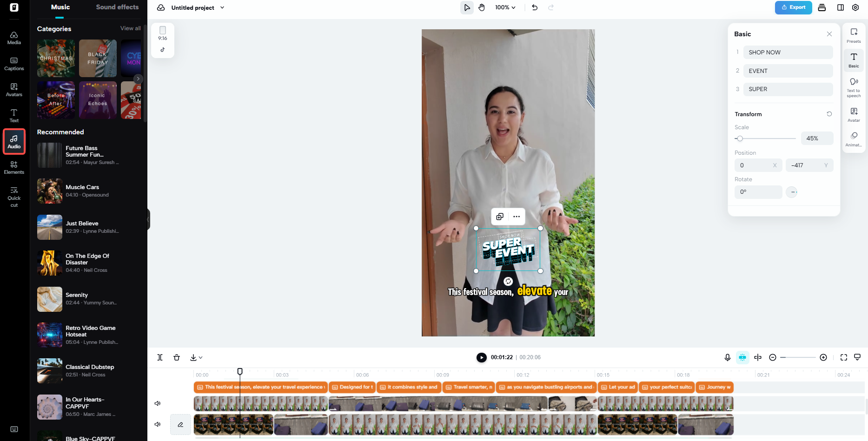Open the Captions panel

[x=14, y=64]
